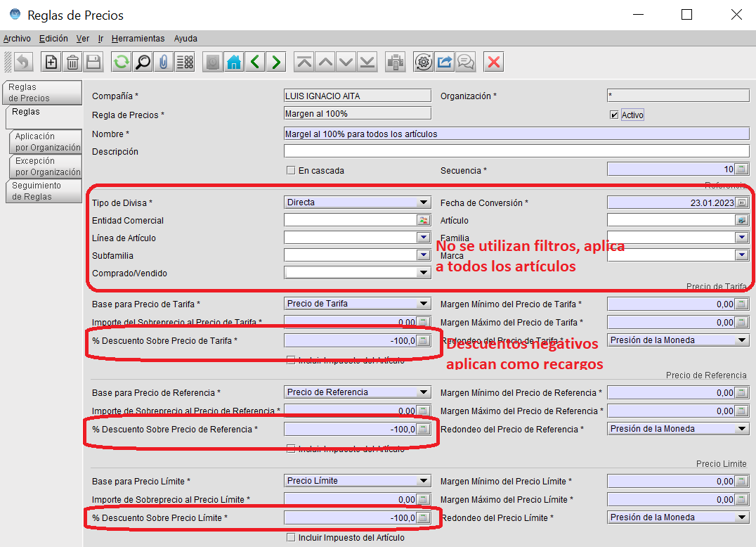Screen dimensions: 756x547
Task: Click the Regla de Precios field
Action: click(x=357, y=113)
